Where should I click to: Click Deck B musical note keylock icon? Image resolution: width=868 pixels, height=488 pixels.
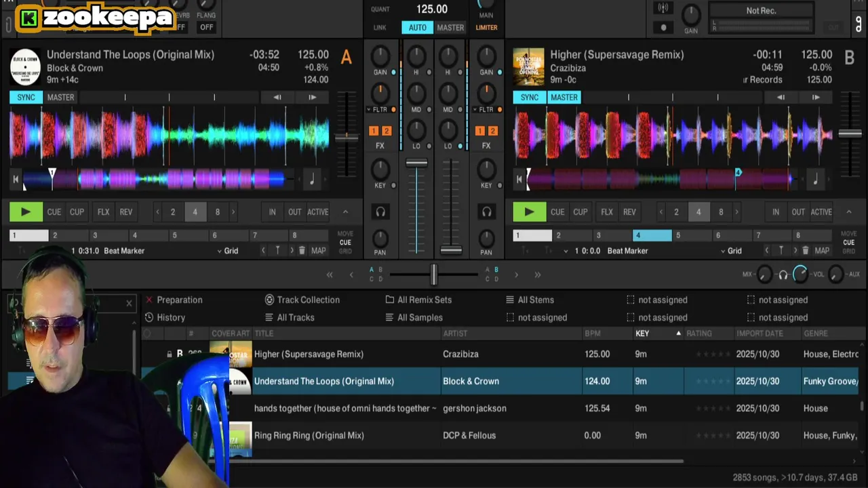pos(815,180)
